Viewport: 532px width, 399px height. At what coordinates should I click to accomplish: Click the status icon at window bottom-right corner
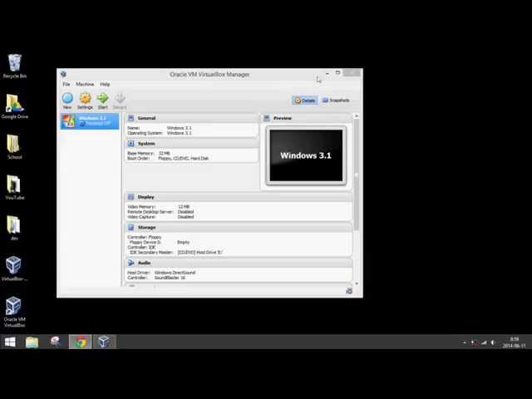click(349, 291)
